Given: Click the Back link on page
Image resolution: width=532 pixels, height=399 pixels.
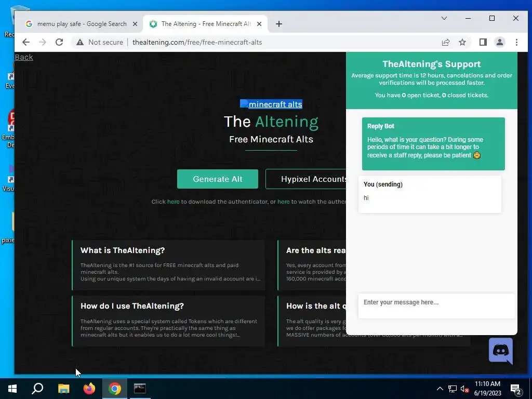Looking at the screenshot, I should (24, 57).
